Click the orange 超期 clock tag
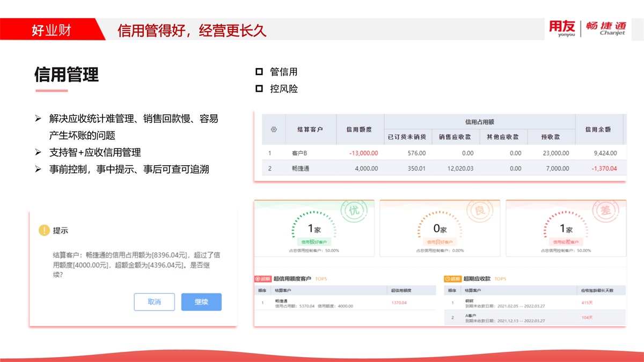Screen dimensions: 644x362 click(452, 279)
